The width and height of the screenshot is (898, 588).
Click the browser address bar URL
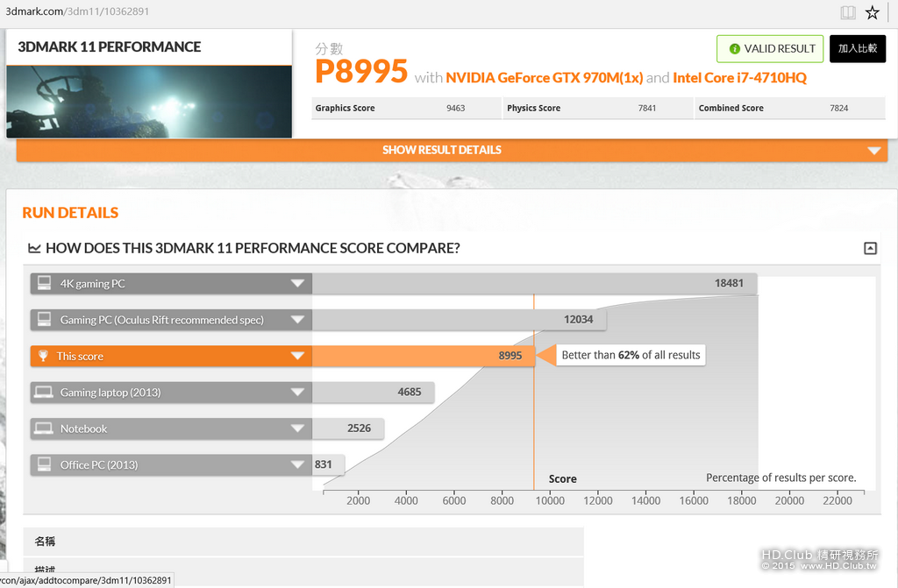tap(77, 11)
